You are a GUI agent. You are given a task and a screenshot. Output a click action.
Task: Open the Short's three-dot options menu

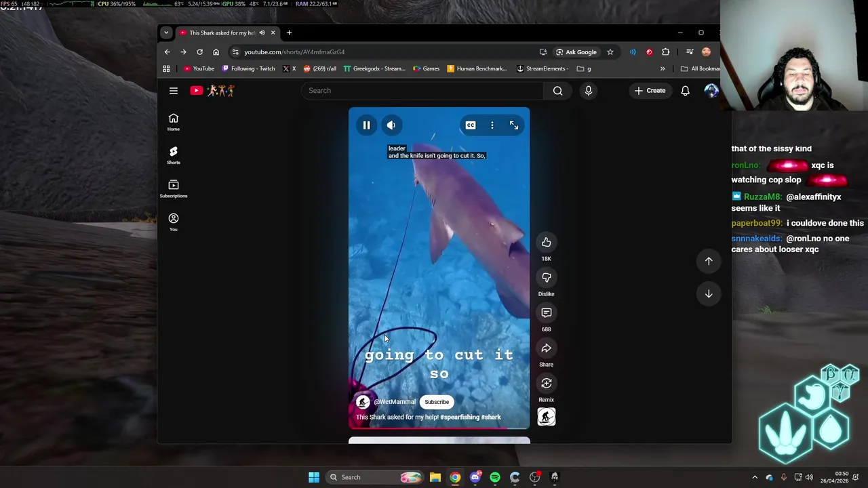pyautogui.click(x=492, y=125)
